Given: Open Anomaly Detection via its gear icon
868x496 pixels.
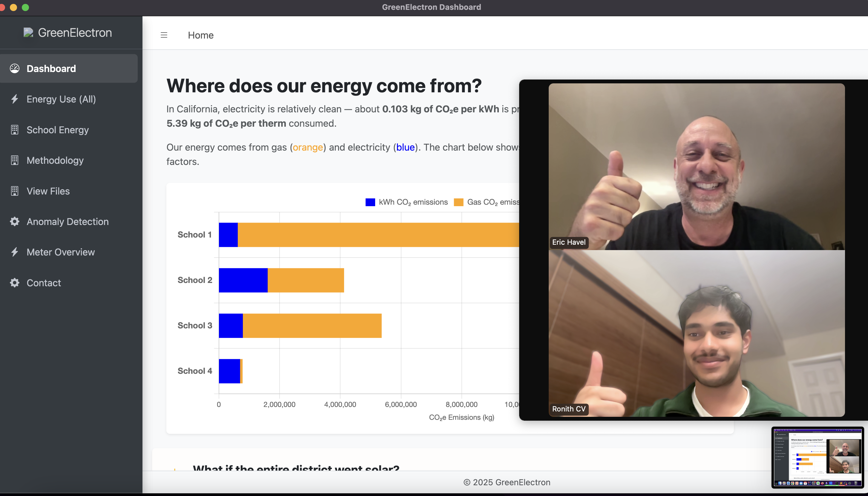Looking at the screenshot, I should [15, 221].
